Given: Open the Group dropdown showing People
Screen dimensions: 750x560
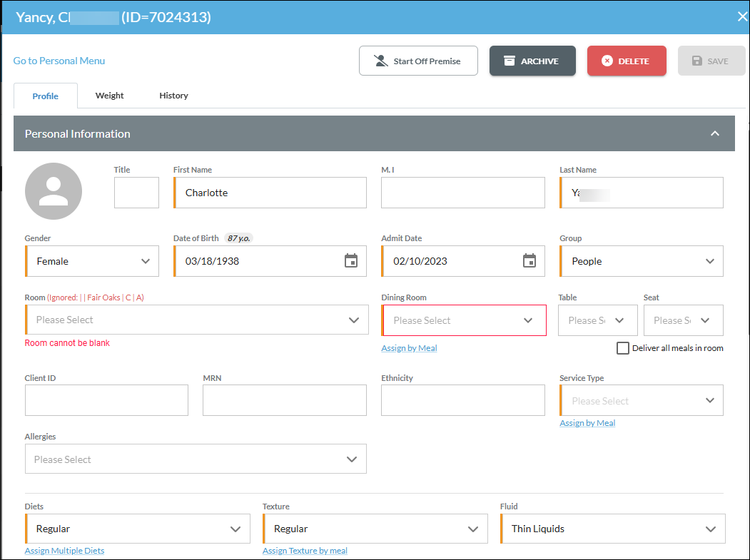Looking at the screenshot, I should pos(642,261).
